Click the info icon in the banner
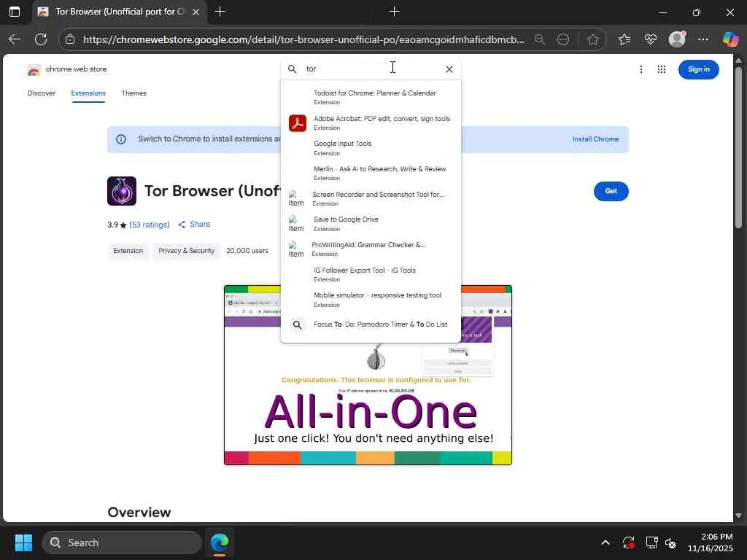 [x=121, y=139]
